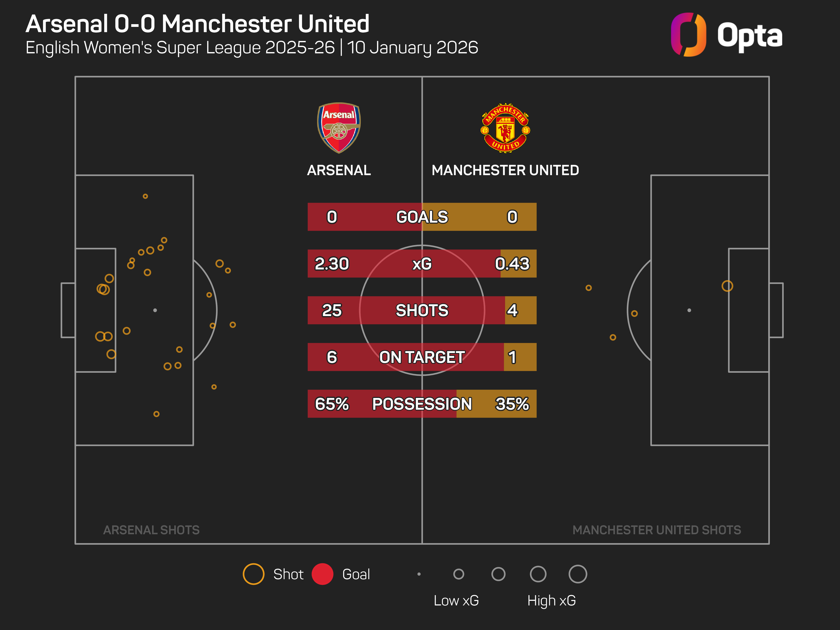The height and width of the screenshot is (630, 840).
Task: Click the smallest Low xG legend dot
Action: pos(419,574)
